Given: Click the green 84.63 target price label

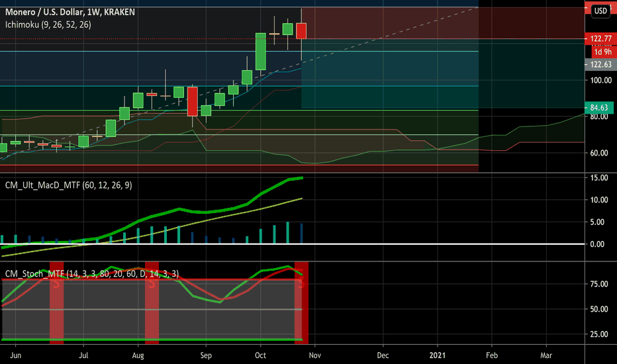Looking at the screenshot, I should coord(599,107).
